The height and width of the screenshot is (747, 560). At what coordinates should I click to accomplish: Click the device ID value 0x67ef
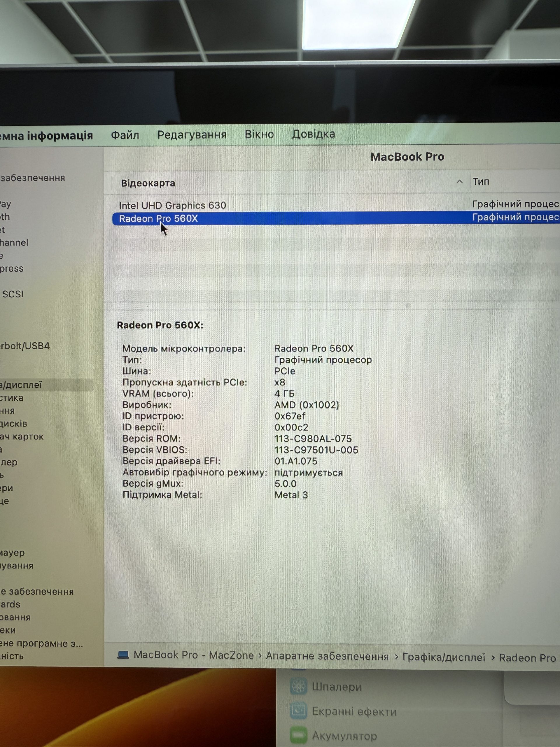coord(290,416)
